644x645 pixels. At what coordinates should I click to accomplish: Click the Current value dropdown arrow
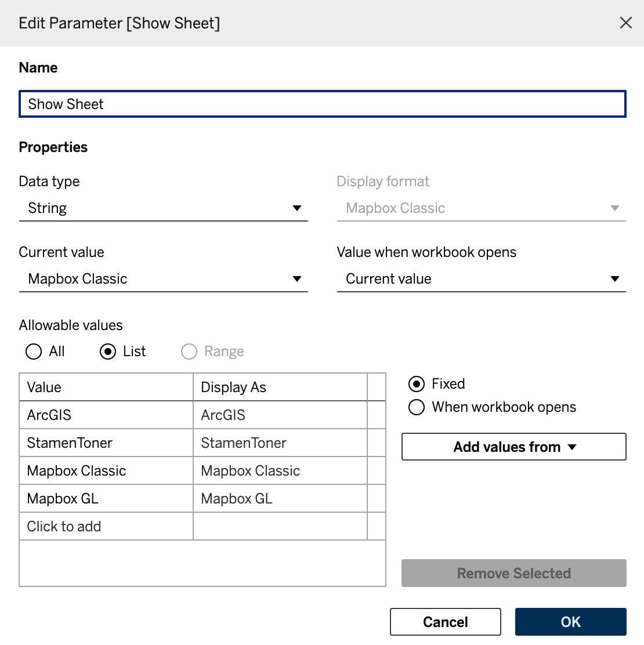(296, 279)
